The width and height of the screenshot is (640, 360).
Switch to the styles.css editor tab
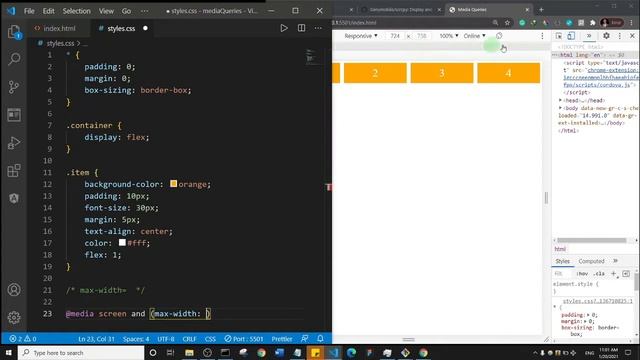[121, 28]
